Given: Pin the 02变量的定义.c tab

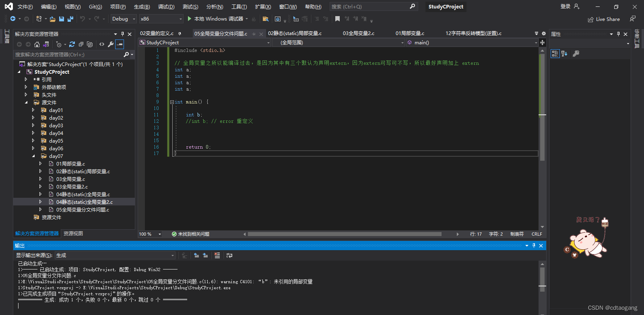Looking at the screenshot, I should point(180,33).
